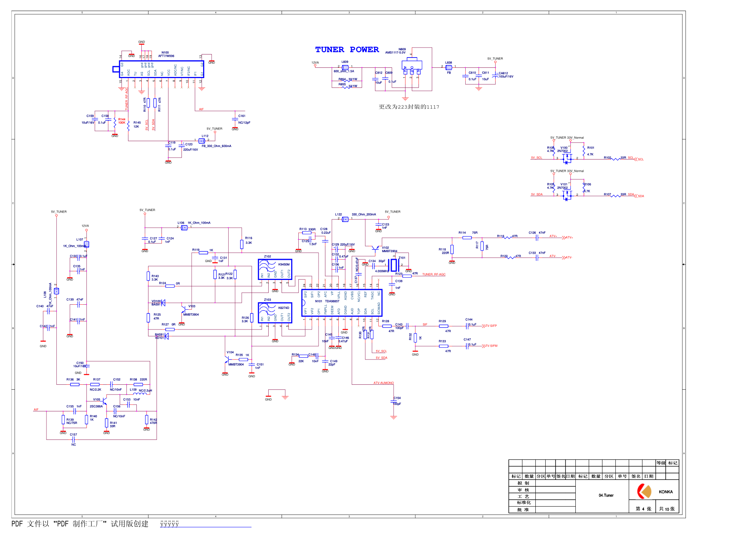Click the Z101 4.000MHz crystal symbol

pos(394,265)
